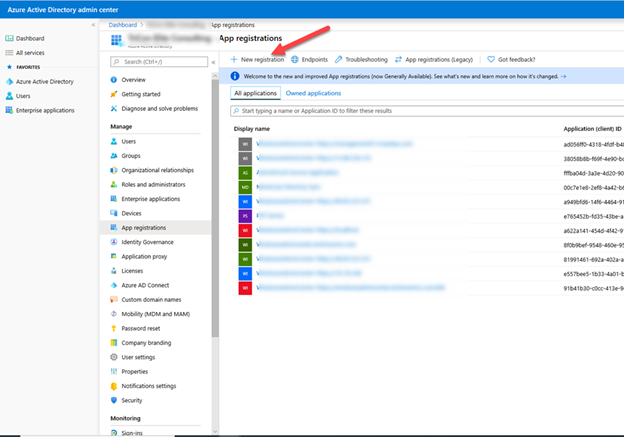624x437 pixels.
Task: Open Mobility (MDM and MAM) menu item
Action: (155, 314)
